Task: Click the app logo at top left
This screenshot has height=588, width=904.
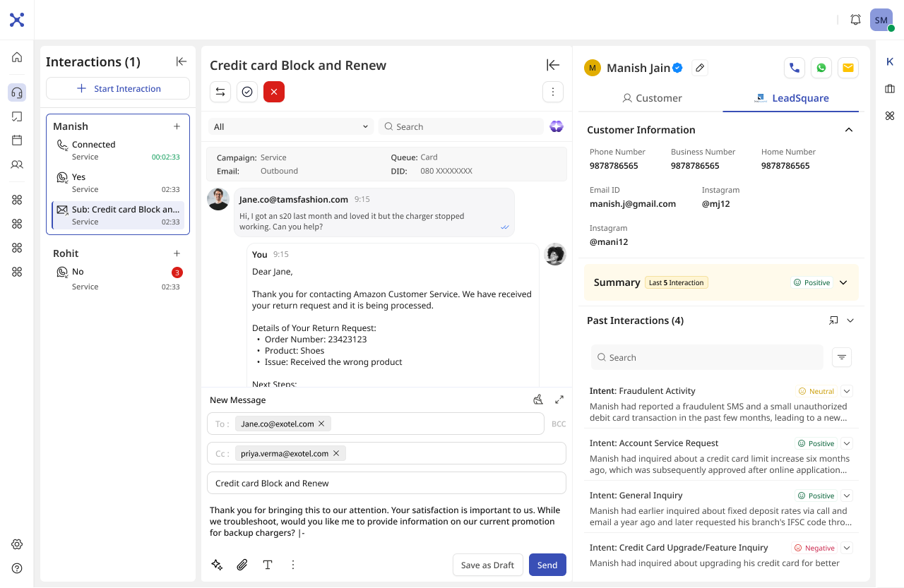Action: pyautogui.click(x=17, y=20)
